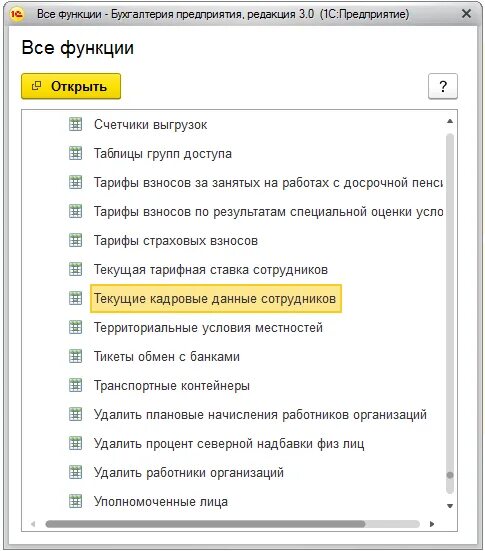Select Счетчики выгрузок in the list

pyautogui.click(x=150, y=125)
